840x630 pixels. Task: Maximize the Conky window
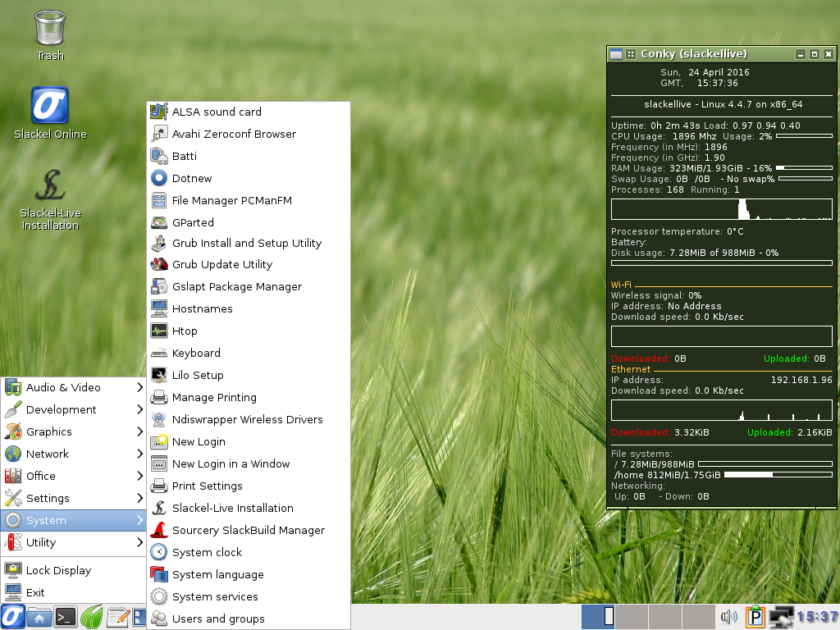coord(815,54)
